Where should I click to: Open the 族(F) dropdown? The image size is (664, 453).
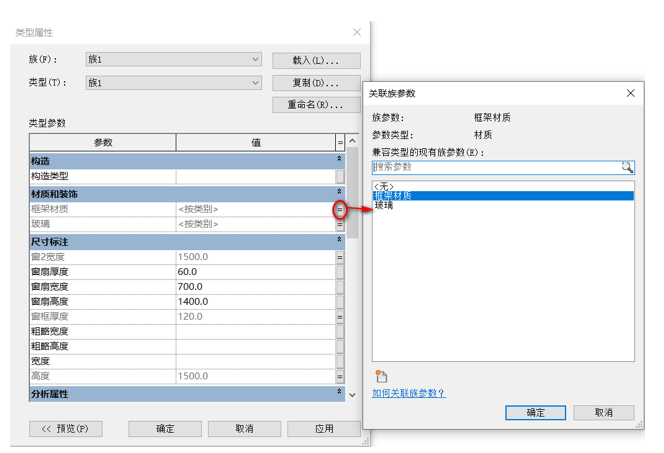(x=255, y=59)
